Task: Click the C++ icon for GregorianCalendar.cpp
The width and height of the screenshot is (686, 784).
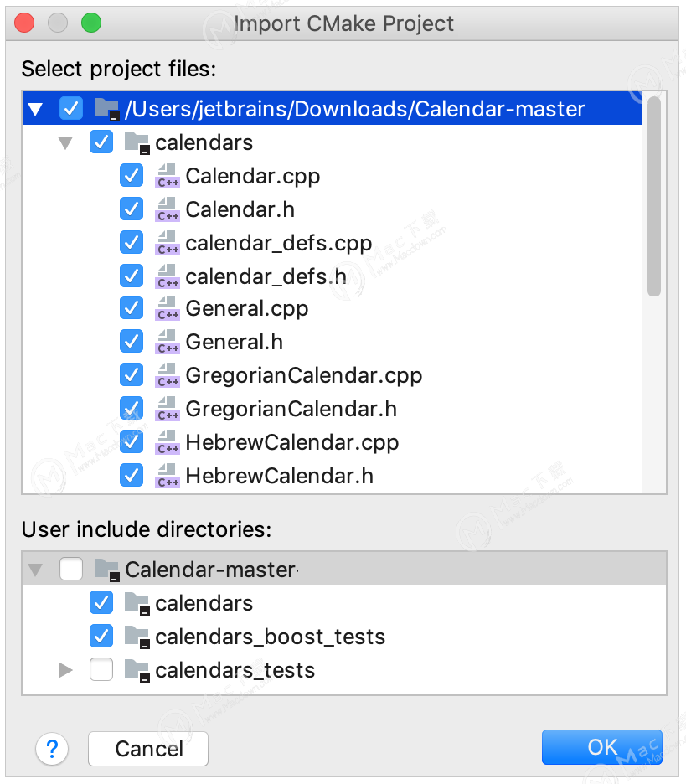Action: click(x=168, y=375)
